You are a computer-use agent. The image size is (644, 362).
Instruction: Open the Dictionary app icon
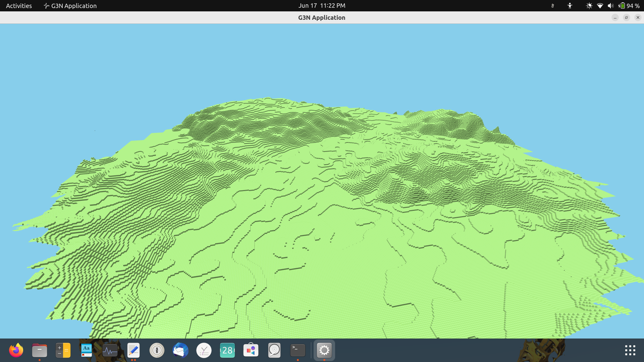pyautogui.click(x=87, y=351)
